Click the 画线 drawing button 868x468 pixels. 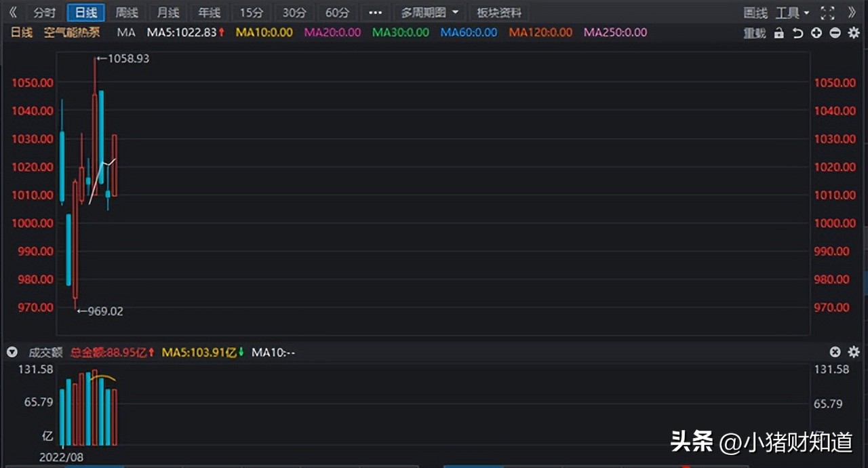click(x=755, y=13)
